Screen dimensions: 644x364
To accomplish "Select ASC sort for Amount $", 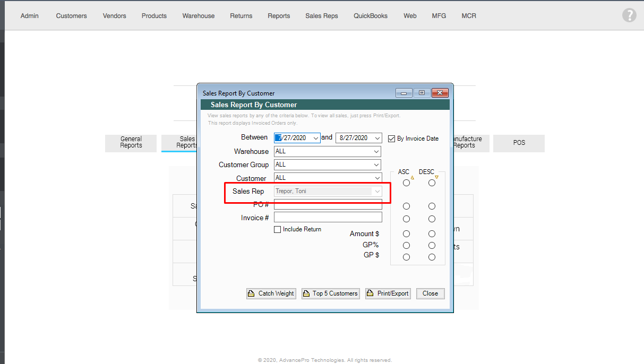I will tap(406, 234).
